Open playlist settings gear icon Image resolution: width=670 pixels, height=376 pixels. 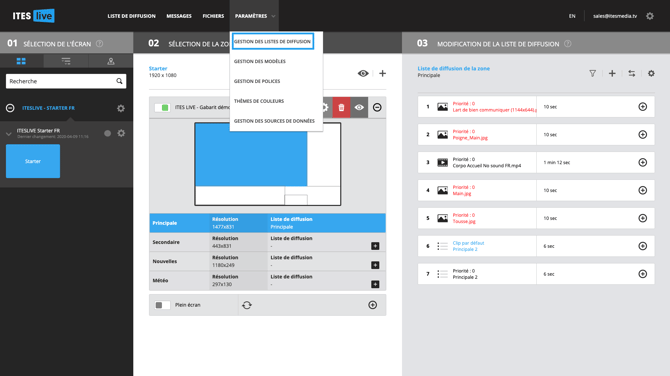pos(651,73)
